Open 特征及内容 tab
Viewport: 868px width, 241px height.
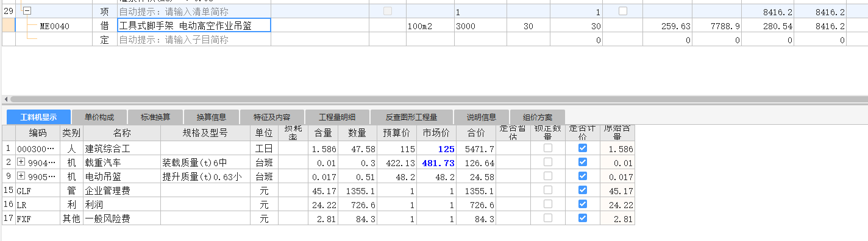(x=272, y=117)
